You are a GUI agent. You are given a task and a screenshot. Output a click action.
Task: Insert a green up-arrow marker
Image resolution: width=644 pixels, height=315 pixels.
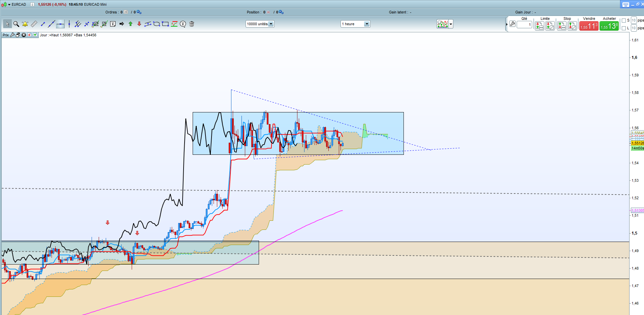pyautogui.click(x=130, y=24)
